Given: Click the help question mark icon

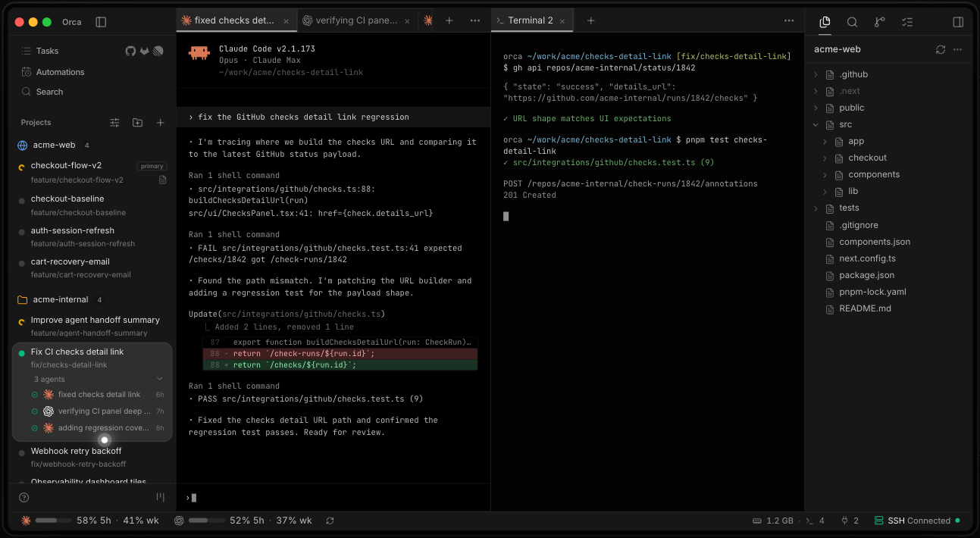Looking at the screenshot, I should point(24,497).
